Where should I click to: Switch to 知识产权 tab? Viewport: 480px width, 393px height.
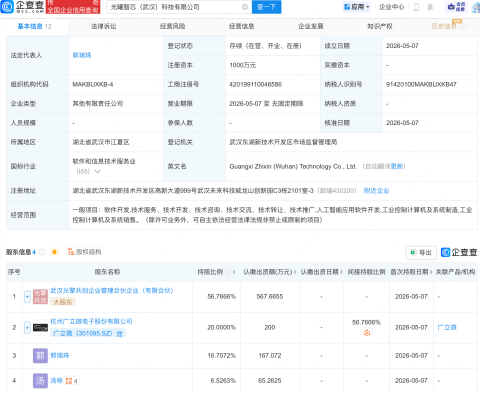380,26
